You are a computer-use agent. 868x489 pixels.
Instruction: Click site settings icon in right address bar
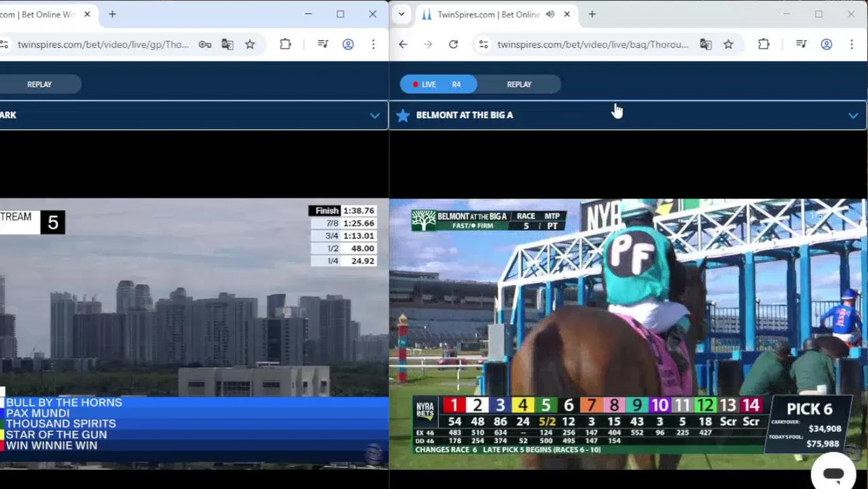(483, 45)
